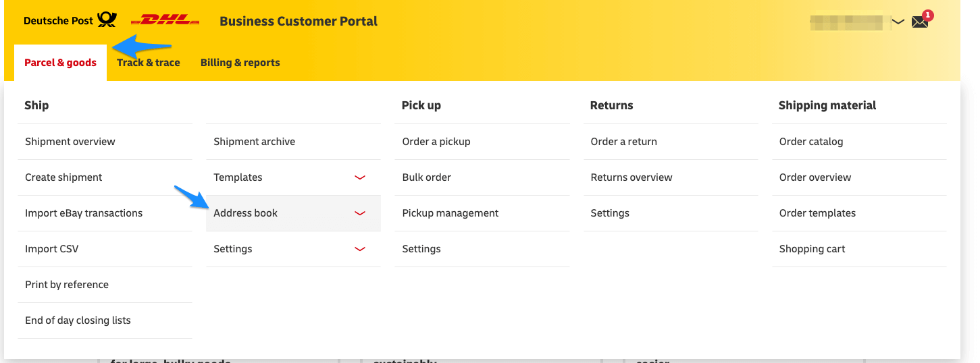Select the Templates menu entry
This screenshot has height=363, width=980.
(x=293, y=177)
